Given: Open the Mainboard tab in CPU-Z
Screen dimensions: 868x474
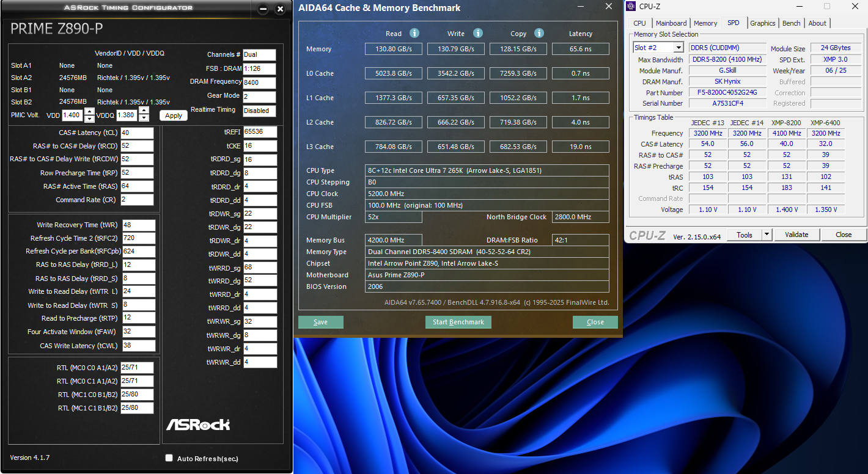Looking at the screenshot, I should click(671, 23).
